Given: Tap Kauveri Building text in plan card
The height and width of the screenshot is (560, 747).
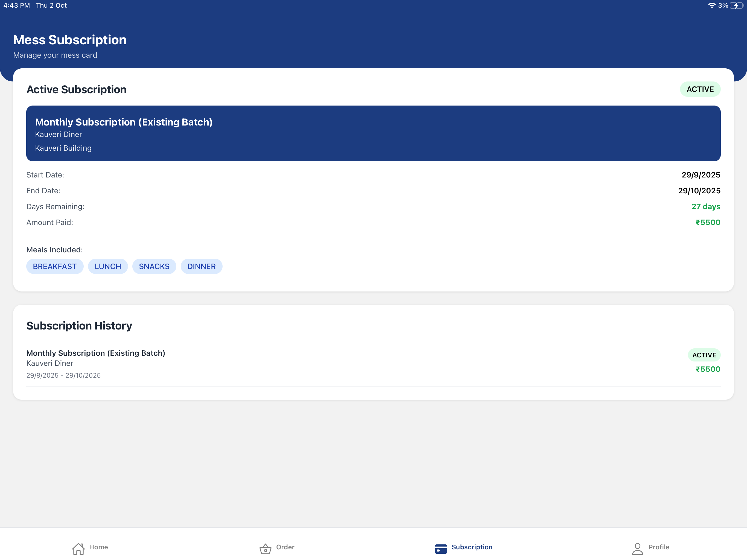Looking at the screenshot, I should coord(63,148).
